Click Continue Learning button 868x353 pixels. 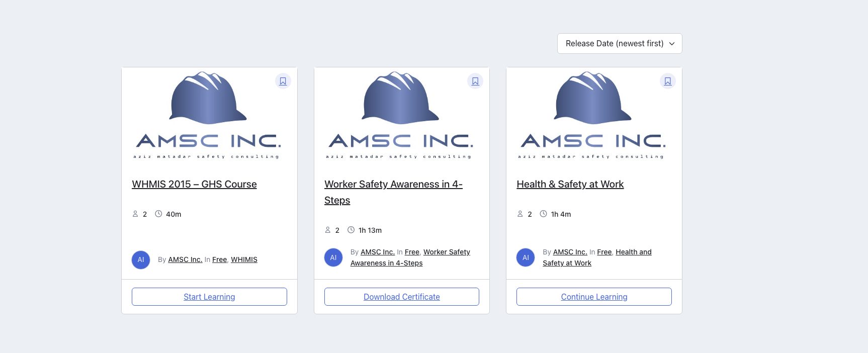coord(594,297)
